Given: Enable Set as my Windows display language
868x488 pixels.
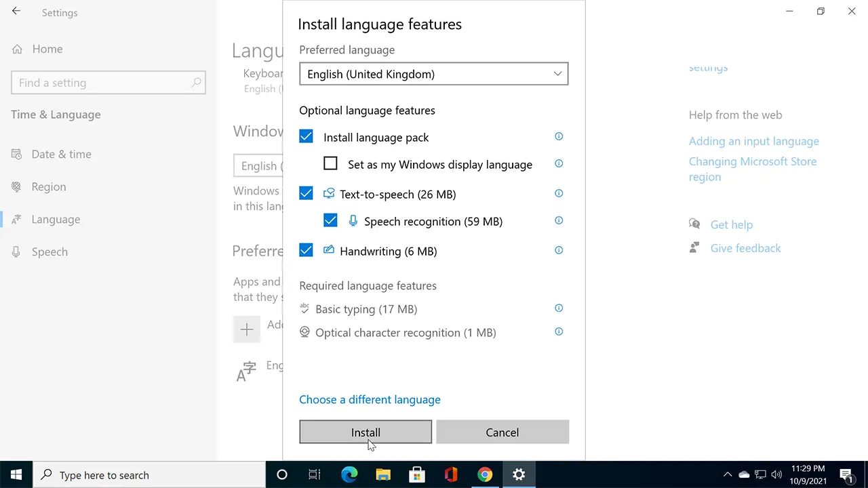Looking at the screenshot, I should click(x=330, y=163).
